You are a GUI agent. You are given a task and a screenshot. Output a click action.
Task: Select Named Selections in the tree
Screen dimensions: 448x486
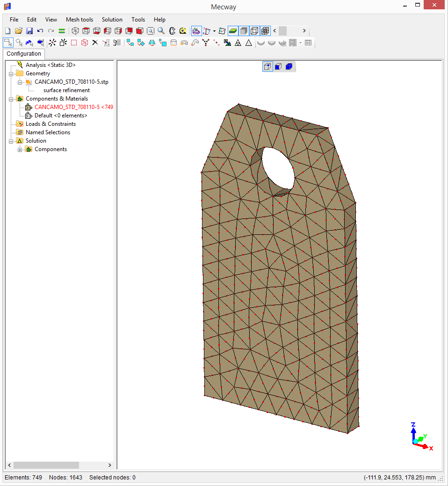(48, 132)
